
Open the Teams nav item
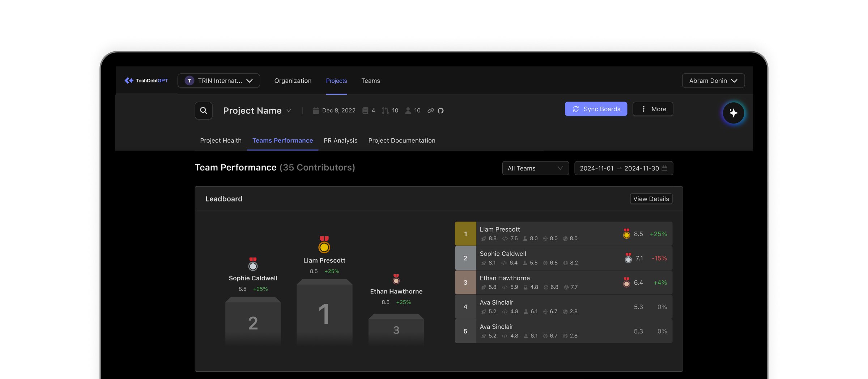pyautogui.click(x=370, y=81)
